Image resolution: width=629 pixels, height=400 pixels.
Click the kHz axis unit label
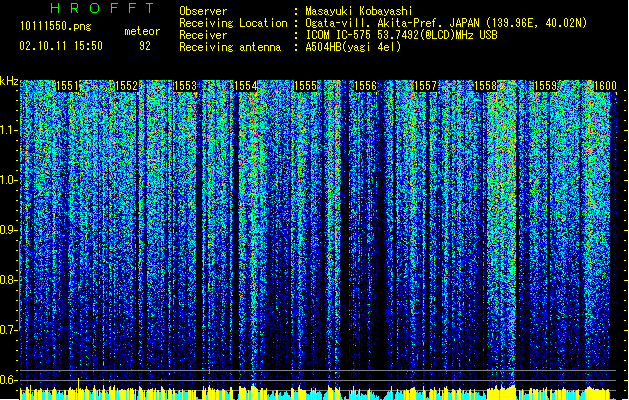(x=9, y=81)
